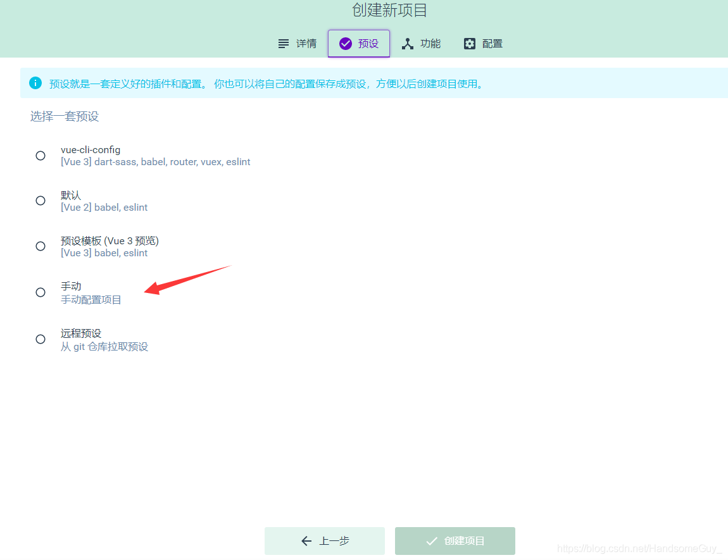
Task: Click the '手动配置项目' description text
Action: [91, 300]
